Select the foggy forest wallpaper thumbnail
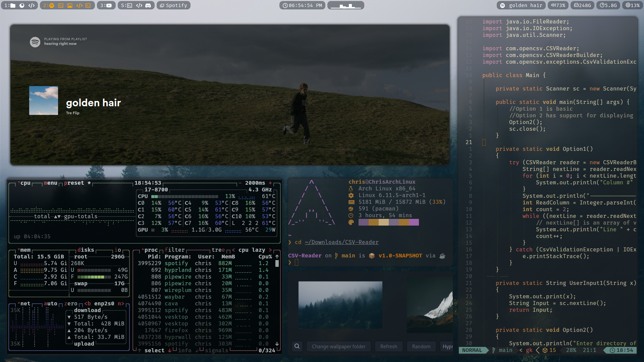644x362 pixels. (340, 305)
